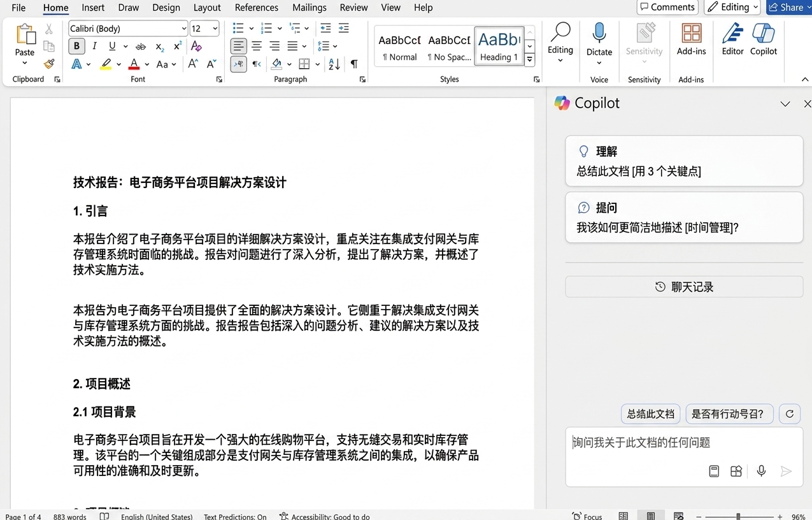The width and height of the screenshot is (812, 520).
Task: Click the zoom slider handle
Action: click(738, 516)
